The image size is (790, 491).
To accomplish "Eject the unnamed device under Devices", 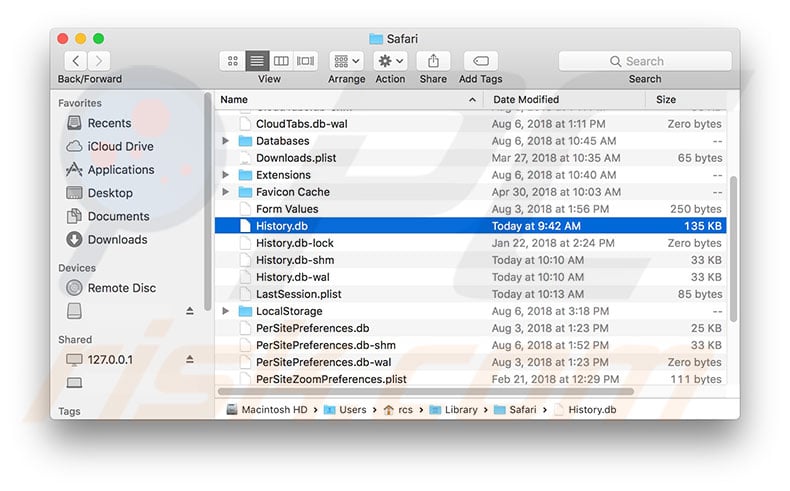I will (x=189, y=311).
